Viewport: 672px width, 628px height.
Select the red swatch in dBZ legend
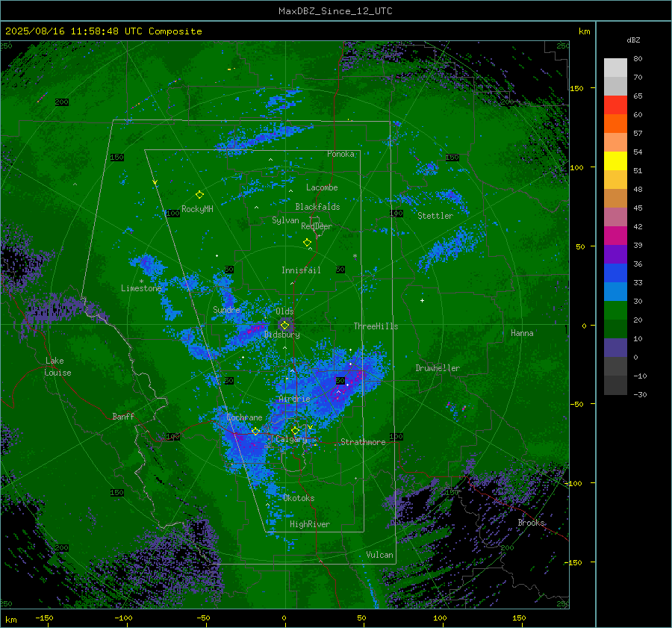615,105
